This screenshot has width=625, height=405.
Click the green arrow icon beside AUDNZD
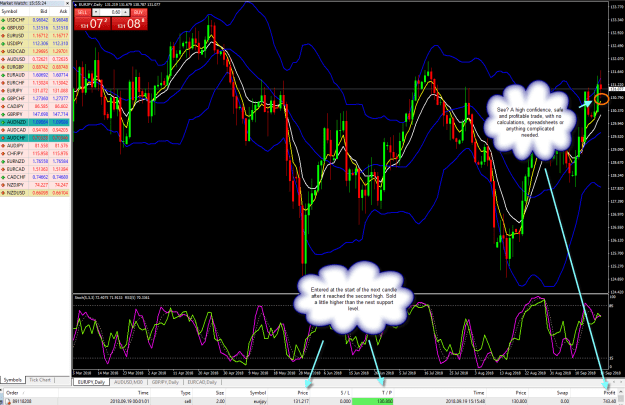click(3, 122)
